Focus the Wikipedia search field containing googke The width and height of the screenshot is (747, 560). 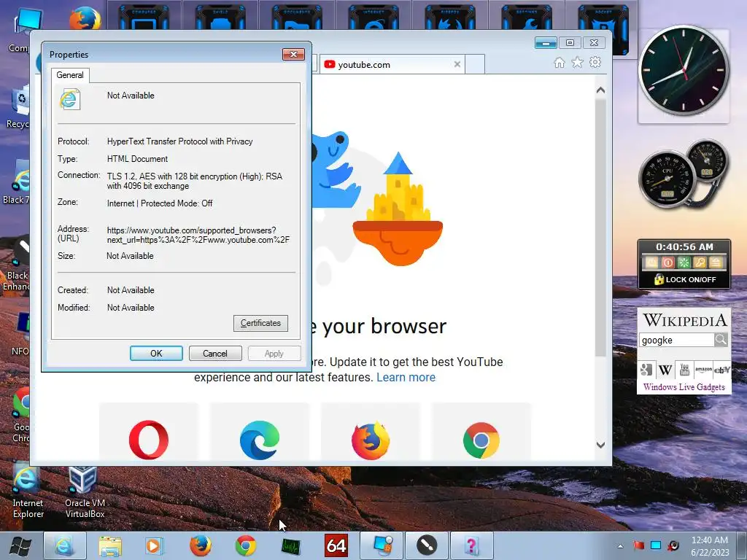pyautogui.click(x=676, y=340)
